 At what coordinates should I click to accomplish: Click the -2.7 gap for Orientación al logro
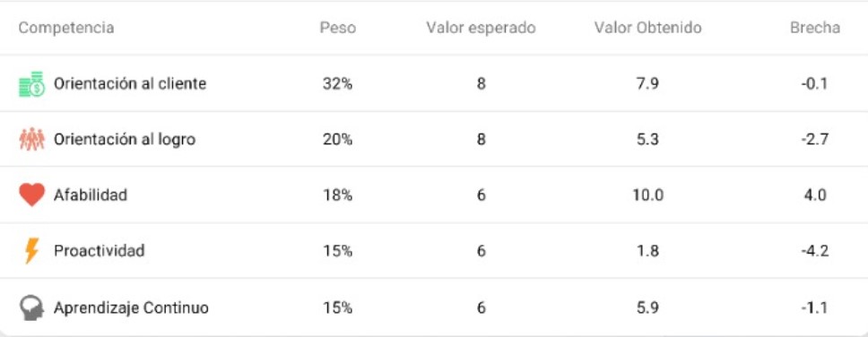click(x=815, y=140)
